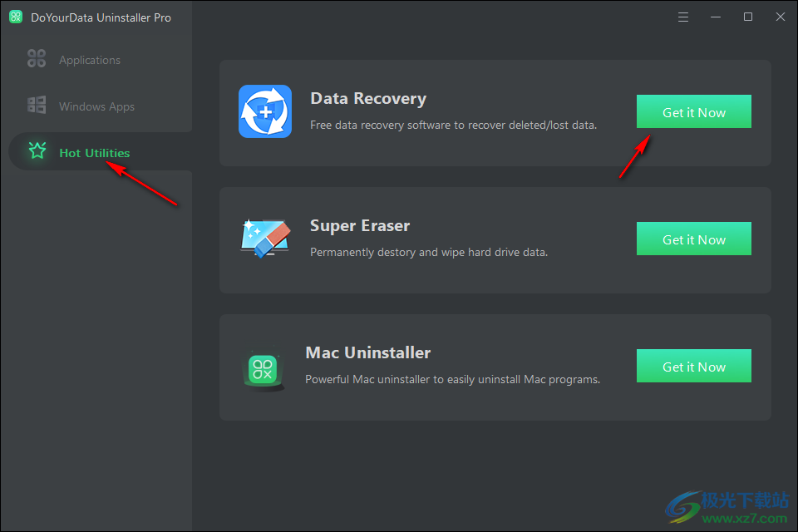
Task: Click the Mac Uninstaller app icon
Action: pos(264,371)
